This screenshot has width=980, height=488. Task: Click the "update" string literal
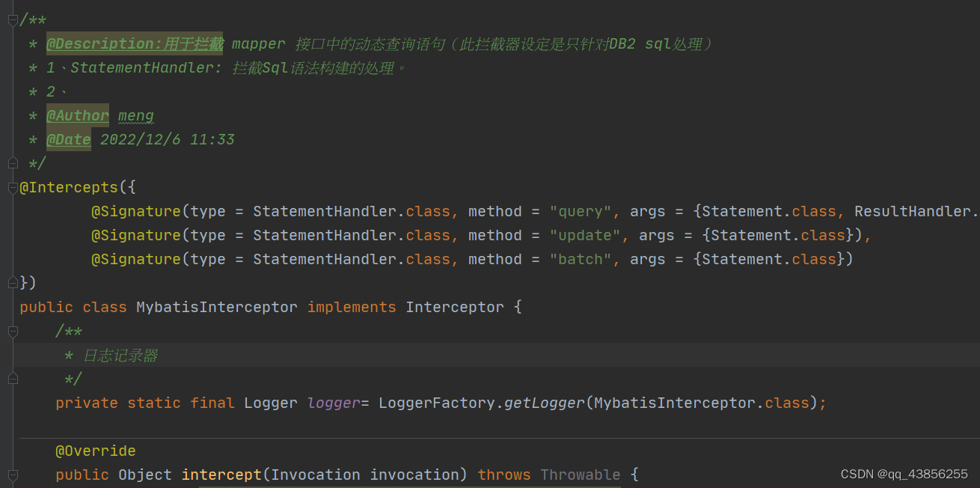(586, 235)
